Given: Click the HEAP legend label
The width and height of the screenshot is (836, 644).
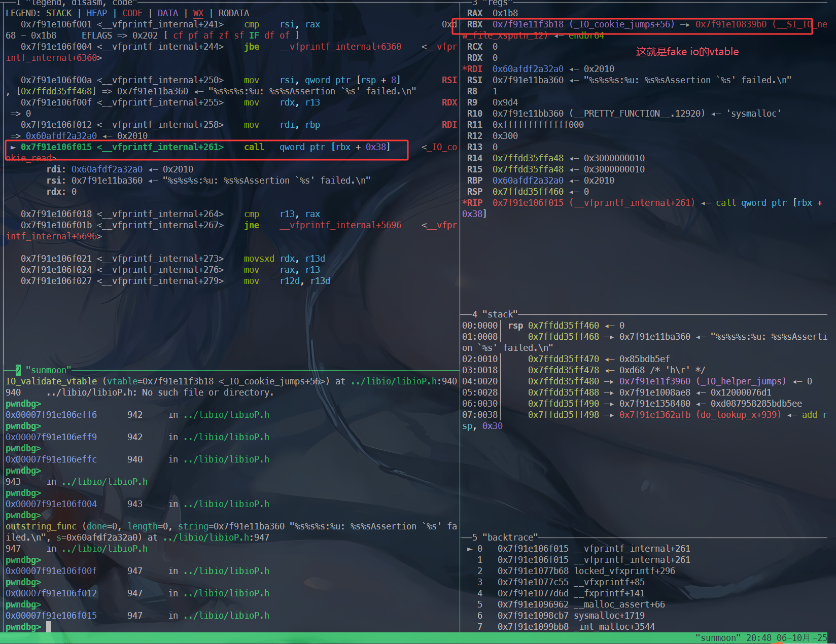Looking at the screenshot, I should click(97, 13).
